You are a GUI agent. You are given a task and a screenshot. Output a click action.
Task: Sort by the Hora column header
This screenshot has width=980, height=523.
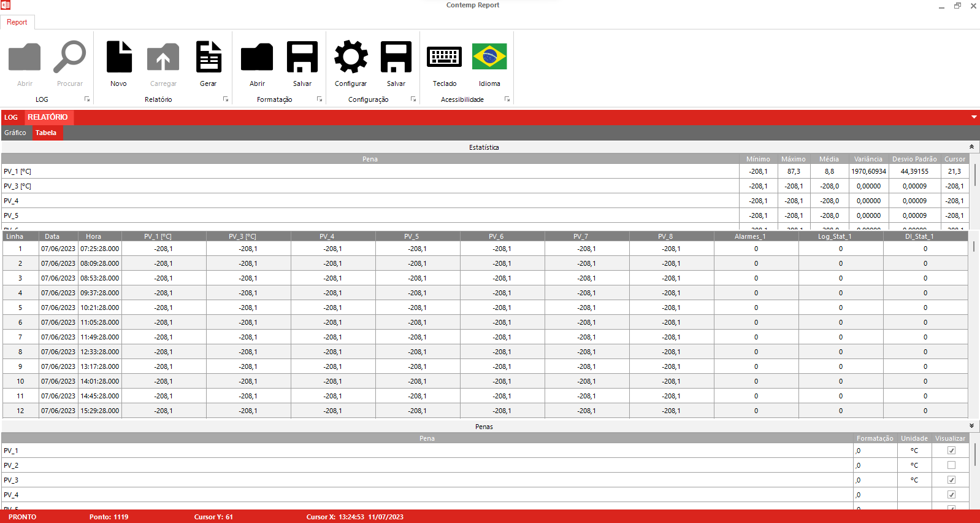tap(93, 236)
